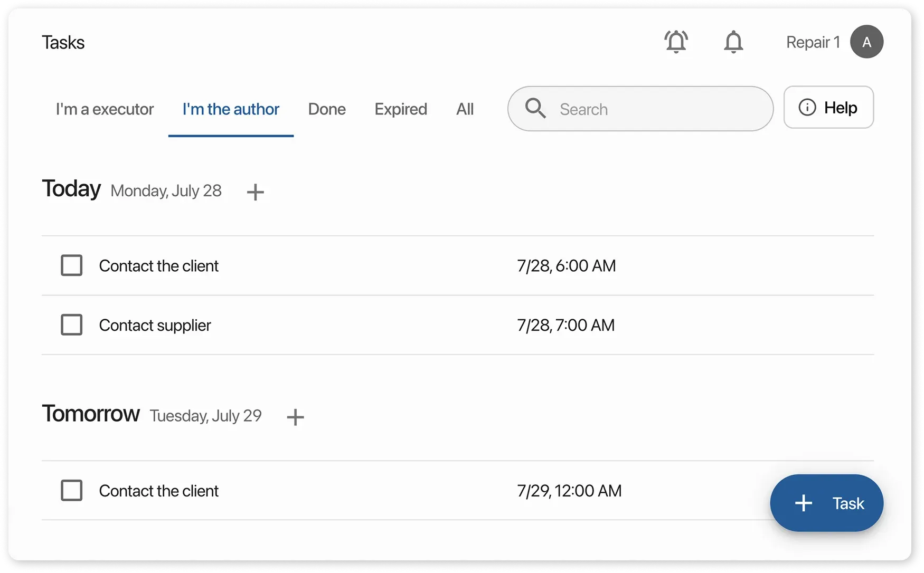Image resolution: width=924 pixels, height=573 pixels.
Task: Focus the Search input field
Action: click(655, 109)
